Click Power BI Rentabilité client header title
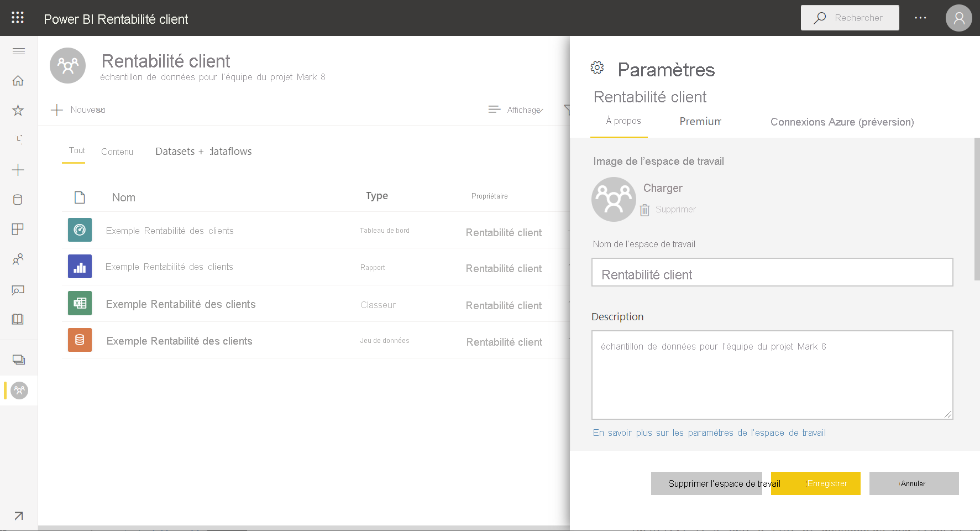980x531 pixels. point(116,19)
